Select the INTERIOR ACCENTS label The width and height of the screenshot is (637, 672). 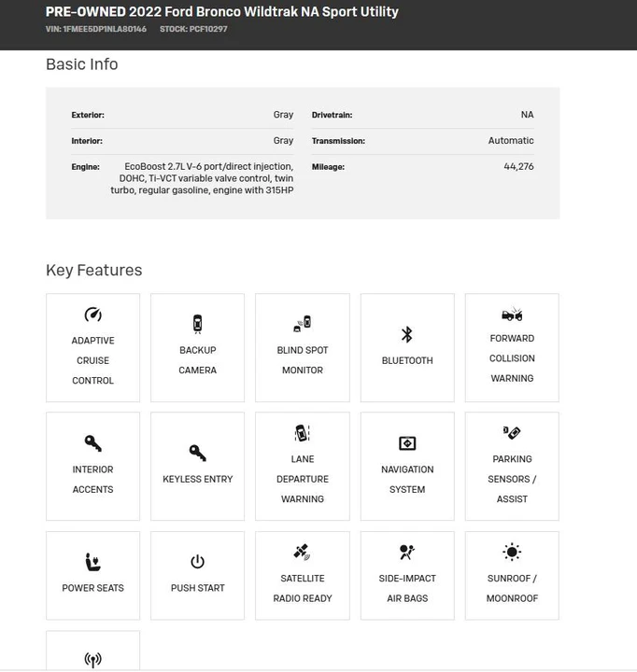(92, 479)
